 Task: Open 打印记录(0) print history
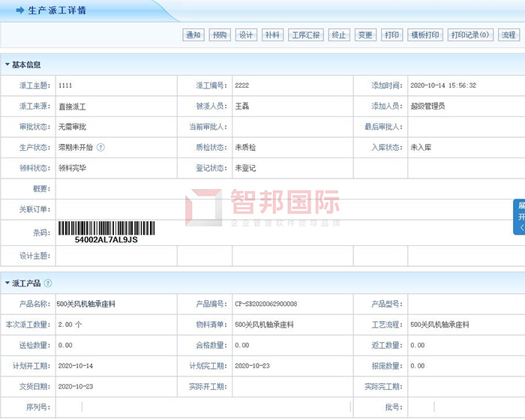(x=469, y=35)
